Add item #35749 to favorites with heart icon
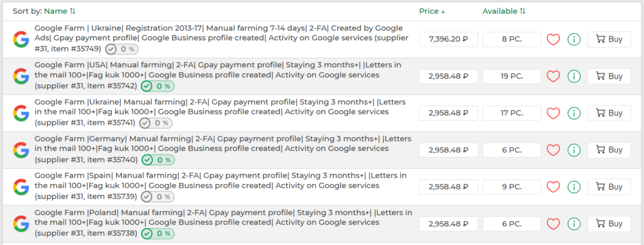The image size is (644, 245). coord(553,40)
